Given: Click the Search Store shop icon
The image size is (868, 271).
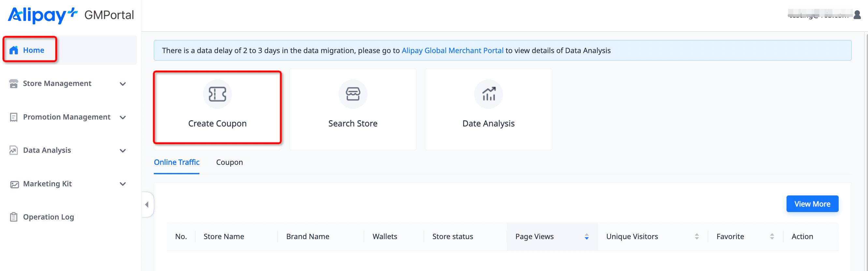Looking at the screenshot, I should pyautogui.click(x=353, y=94).
